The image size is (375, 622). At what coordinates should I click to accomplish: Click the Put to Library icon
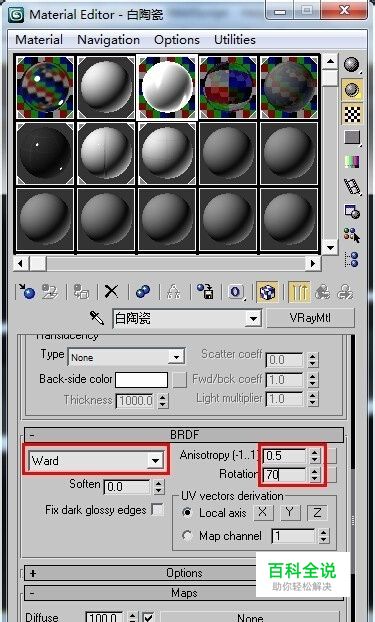[205, 292]
